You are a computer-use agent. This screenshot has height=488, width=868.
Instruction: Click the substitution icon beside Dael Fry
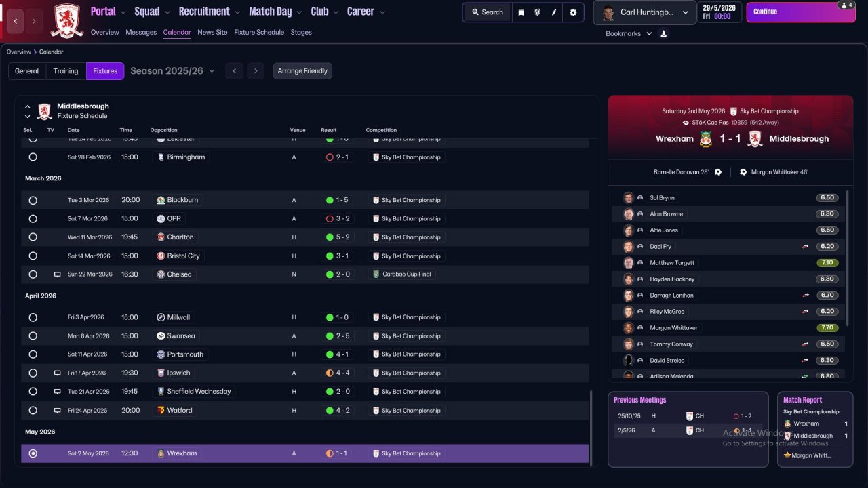806,247
